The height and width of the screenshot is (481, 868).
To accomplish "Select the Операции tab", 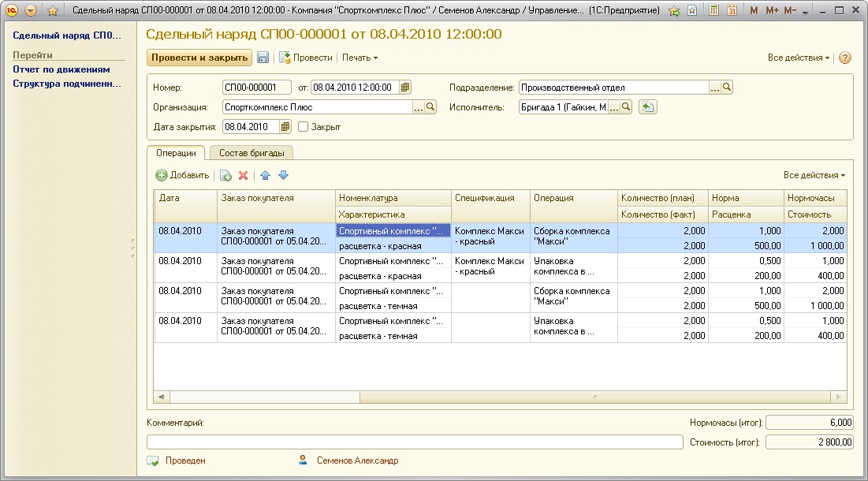I will (176, 153).
